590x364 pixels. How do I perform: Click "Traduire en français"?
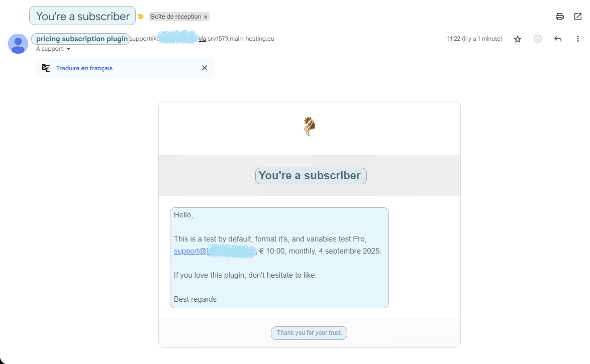[x=84, y=68]
